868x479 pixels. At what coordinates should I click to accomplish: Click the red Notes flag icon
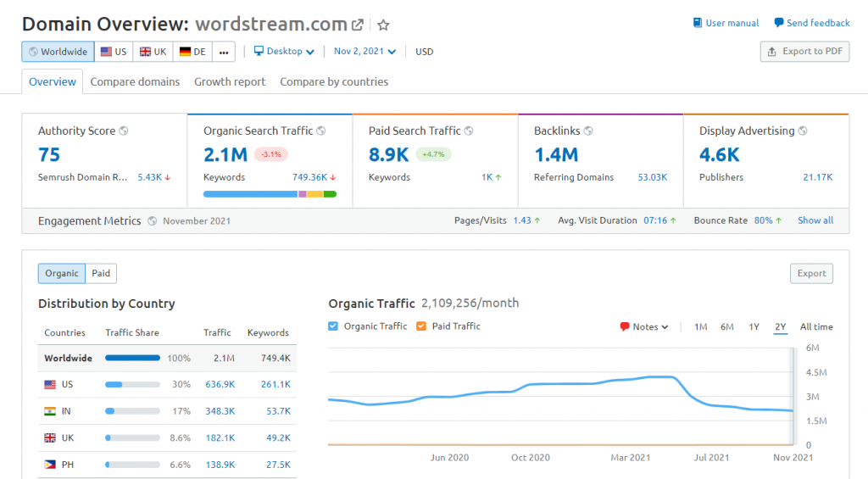[625, 326]
